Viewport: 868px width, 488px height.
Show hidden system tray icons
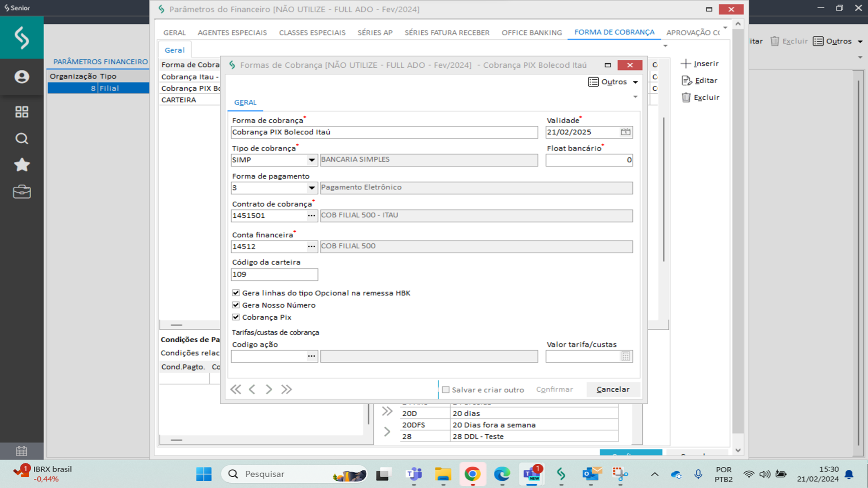click(655, 474)
